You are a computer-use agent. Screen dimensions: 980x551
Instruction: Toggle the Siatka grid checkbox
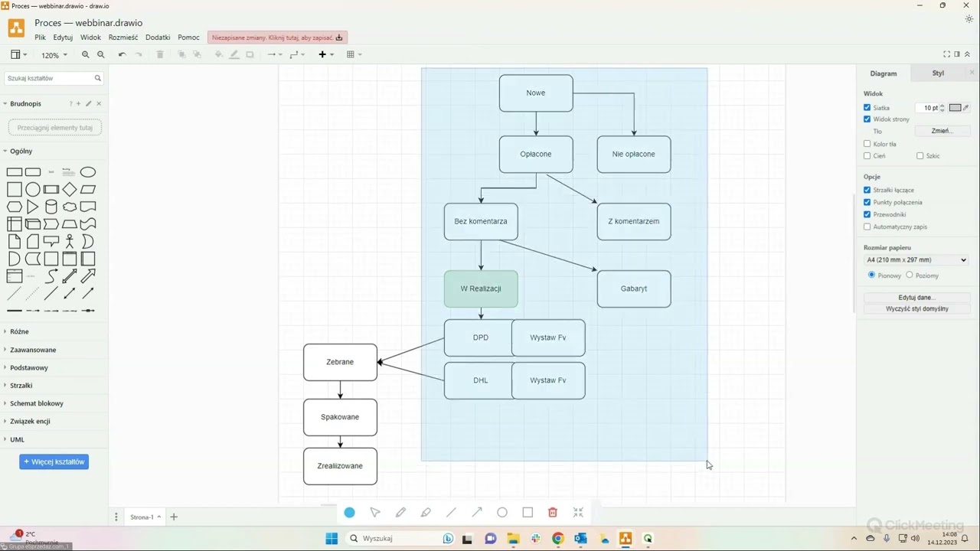click(867, 108)
